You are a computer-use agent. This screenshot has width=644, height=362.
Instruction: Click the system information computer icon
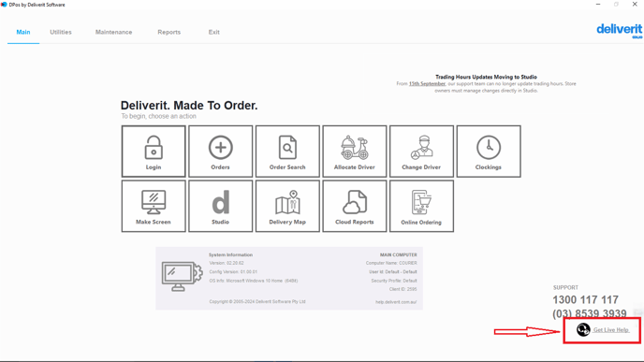coord(182,277)
